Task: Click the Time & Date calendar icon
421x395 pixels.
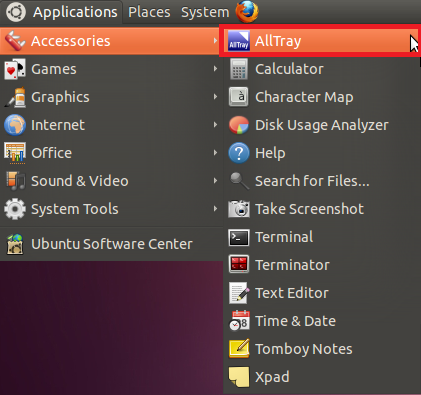Action: [239, 321]
